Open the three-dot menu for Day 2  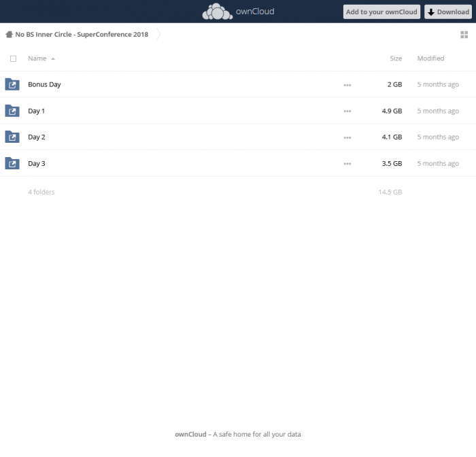pos(347,137)
